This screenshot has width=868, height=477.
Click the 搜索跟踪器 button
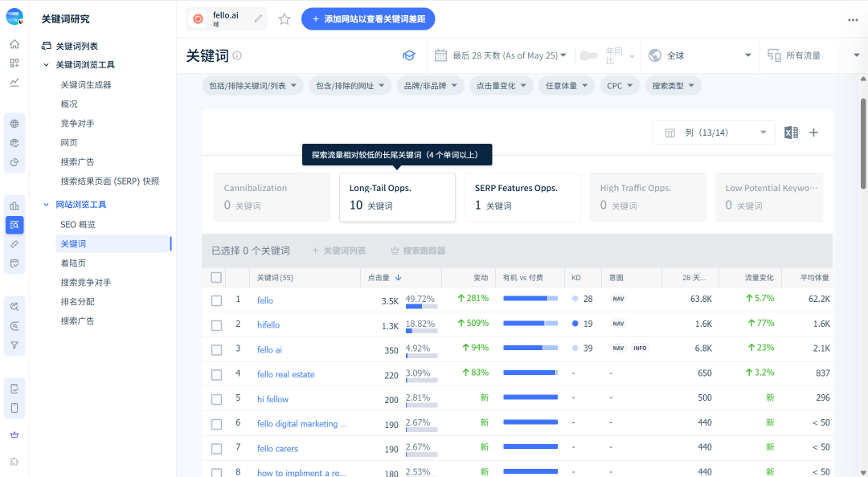point(418,251)
